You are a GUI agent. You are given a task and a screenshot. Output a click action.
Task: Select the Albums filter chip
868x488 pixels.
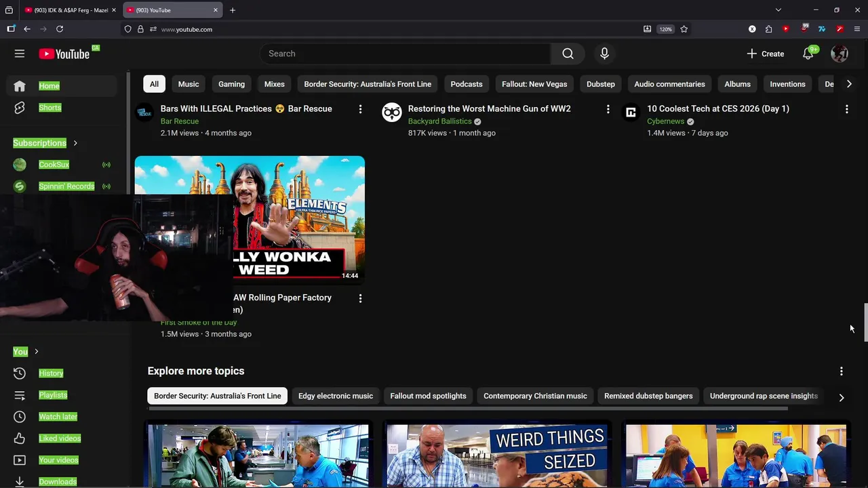(x=737, y=84)
